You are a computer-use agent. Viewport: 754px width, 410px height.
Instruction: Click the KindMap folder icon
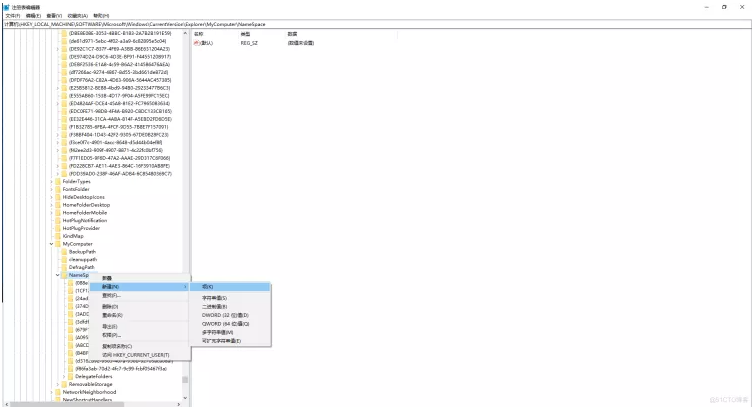tap(58, 236)
